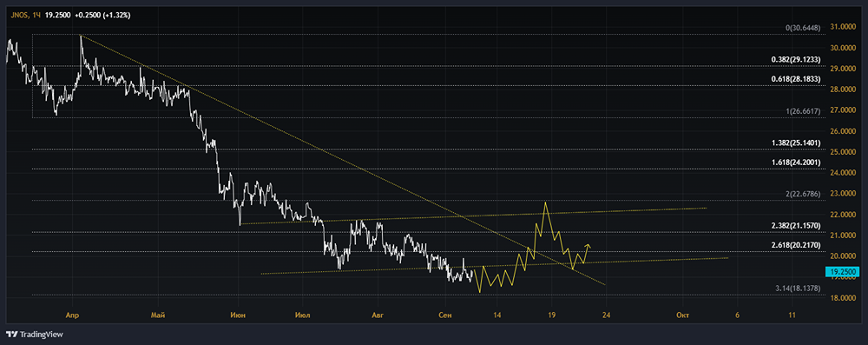Click the 2.382(21.1570) Fibonacci label

796,226
